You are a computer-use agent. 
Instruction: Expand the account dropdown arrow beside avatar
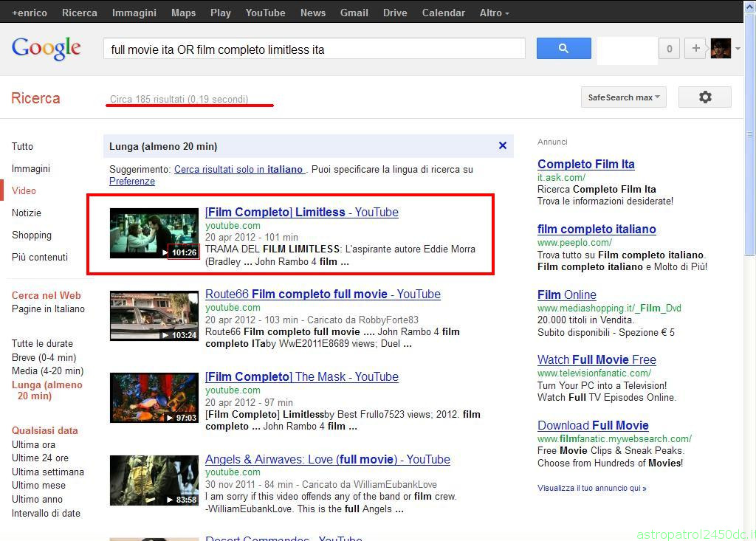[x=738, y=49]
